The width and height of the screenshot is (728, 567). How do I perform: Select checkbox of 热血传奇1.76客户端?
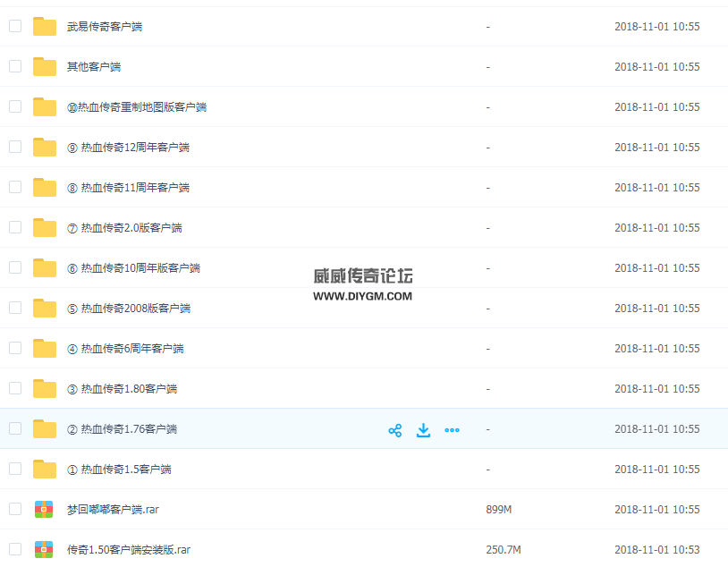15,428
